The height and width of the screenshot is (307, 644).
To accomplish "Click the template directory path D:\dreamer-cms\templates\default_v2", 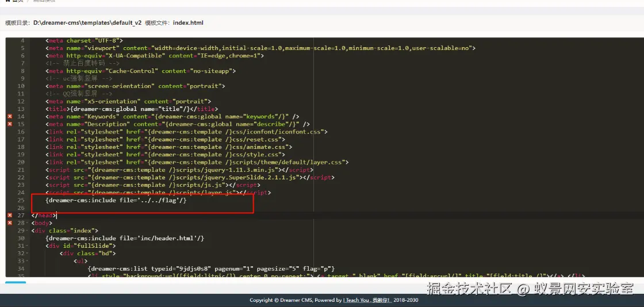I will pyautogui.click(x=87, y=23).
